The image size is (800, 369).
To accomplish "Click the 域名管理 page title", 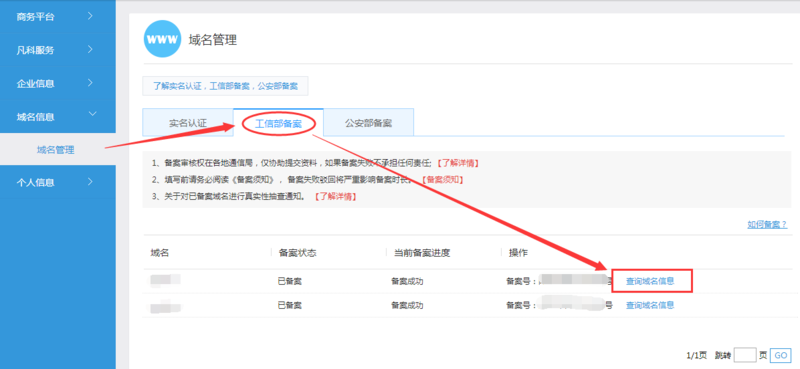I will [213, 39].
